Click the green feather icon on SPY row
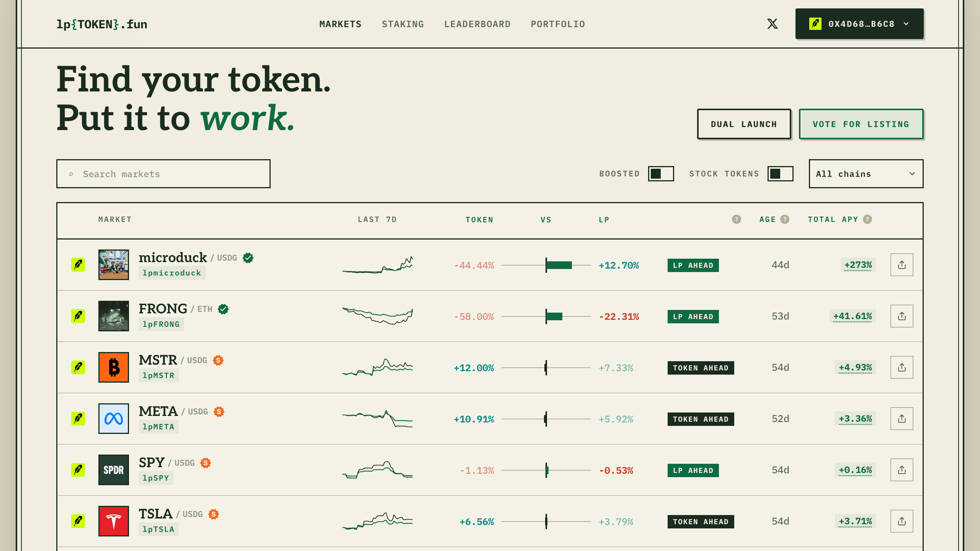 click(x=78, y=470)
